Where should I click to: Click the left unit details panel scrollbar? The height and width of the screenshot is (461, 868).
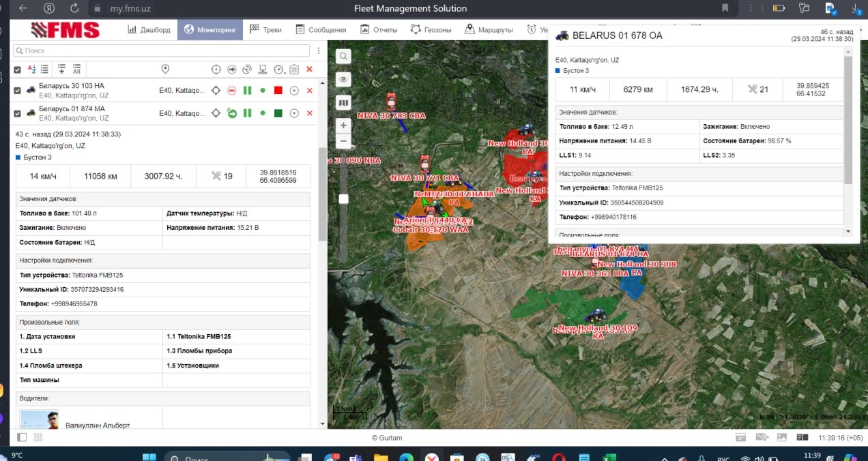[x=322, y=194]
